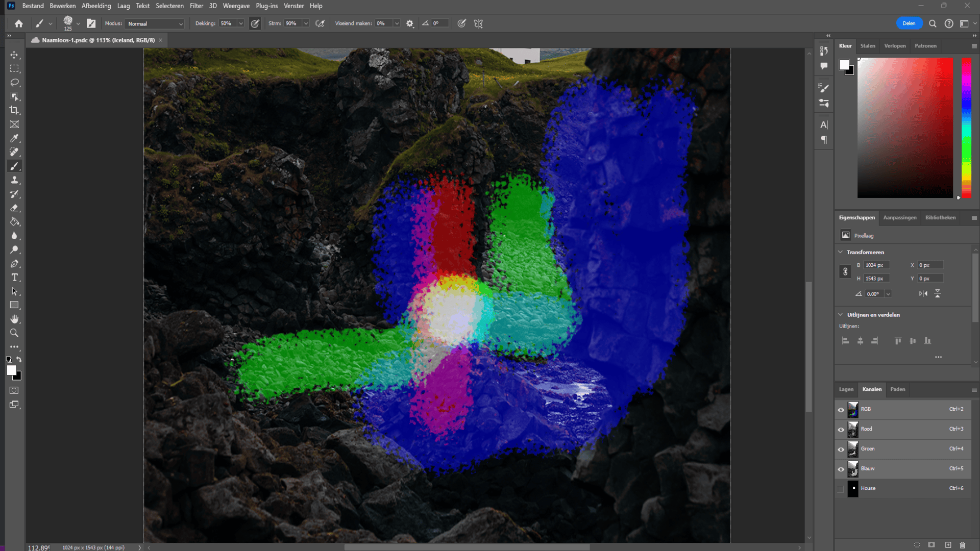This screenshot has width=980, height=551.
Task: Select the Crop tool
Action: click(x=14, y=110)
